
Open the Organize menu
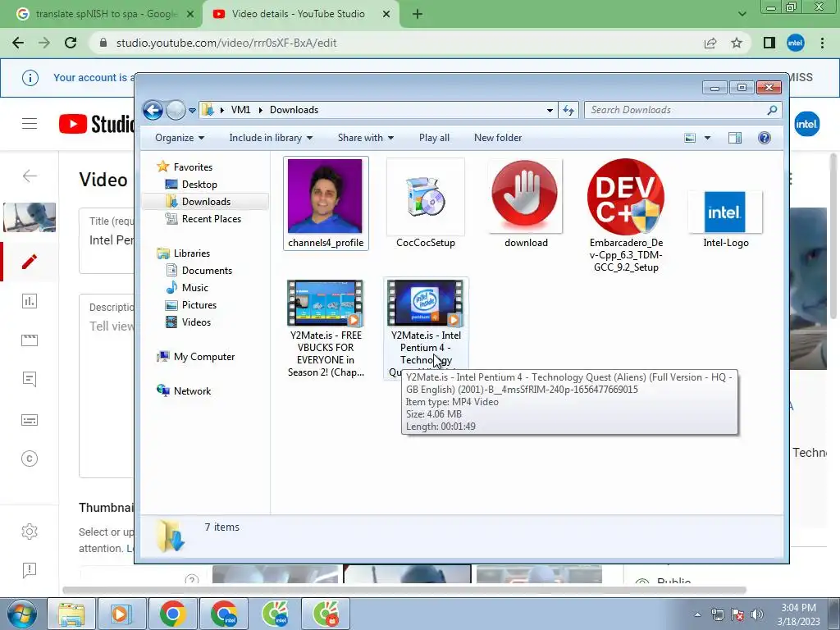tap(180, 138)
